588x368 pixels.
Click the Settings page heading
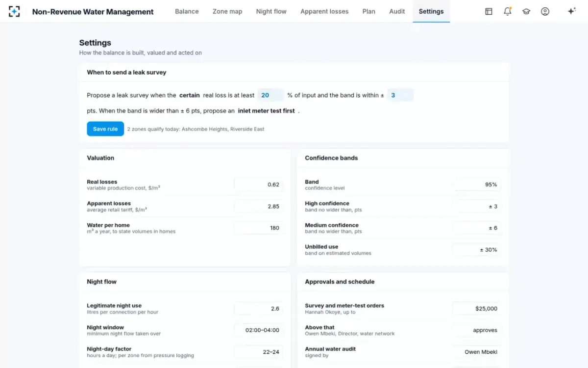click(x=95, y=43)
